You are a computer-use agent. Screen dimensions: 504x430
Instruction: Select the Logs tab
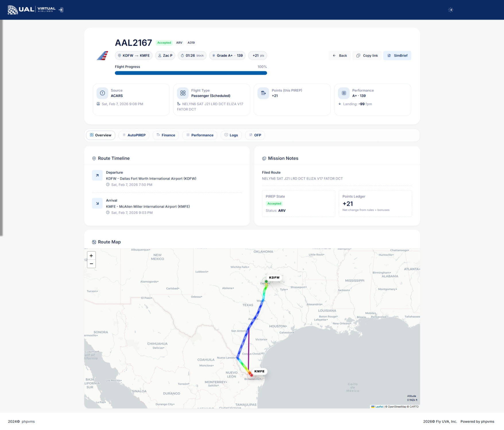[231, 135]
